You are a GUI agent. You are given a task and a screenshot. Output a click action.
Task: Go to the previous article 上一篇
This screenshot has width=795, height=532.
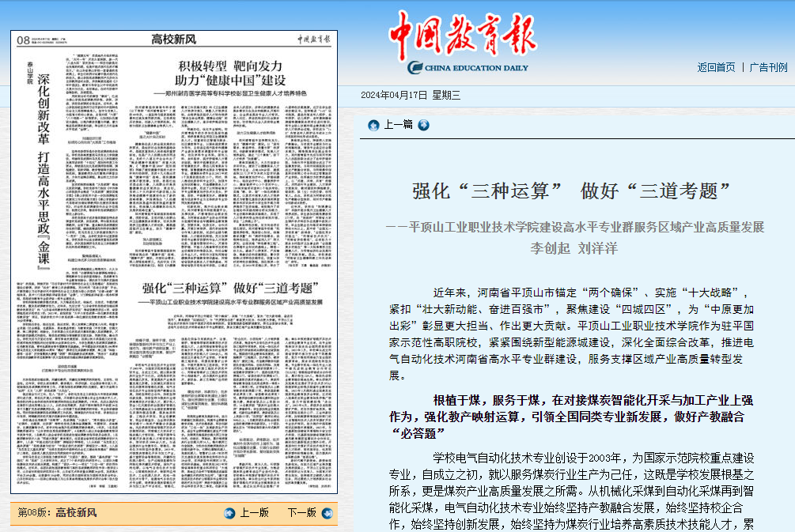(398, 125)
